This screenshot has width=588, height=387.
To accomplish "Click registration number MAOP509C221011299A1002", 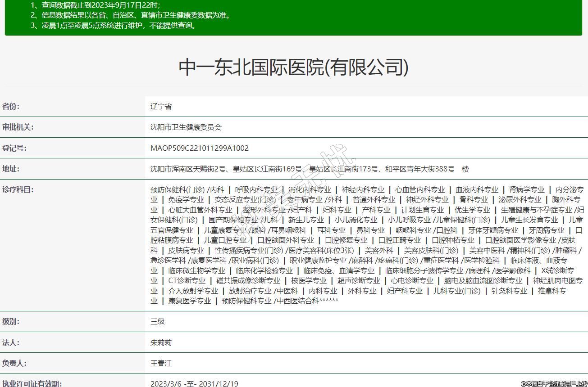I will [199, 148].
